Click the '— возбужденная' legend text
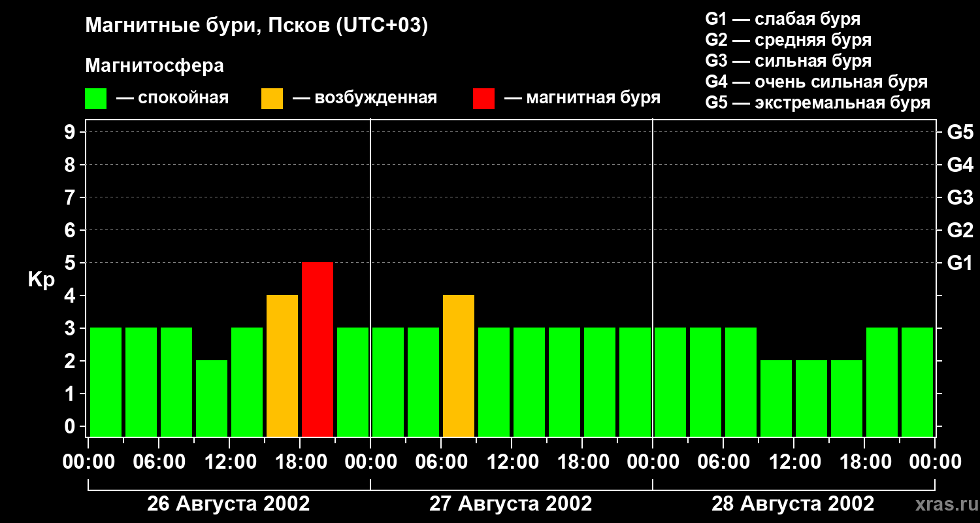The image size is (980, 523). pos(365,98)
